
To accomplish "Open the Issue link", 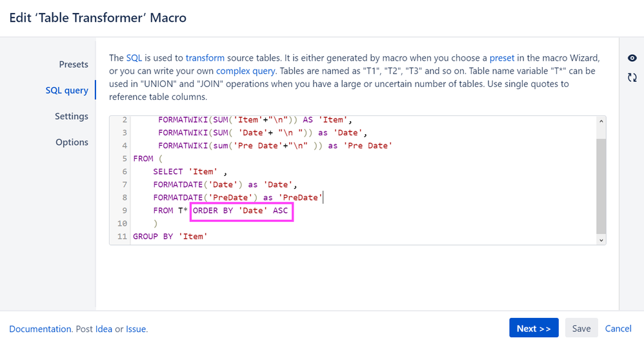I will coord(136,329).
